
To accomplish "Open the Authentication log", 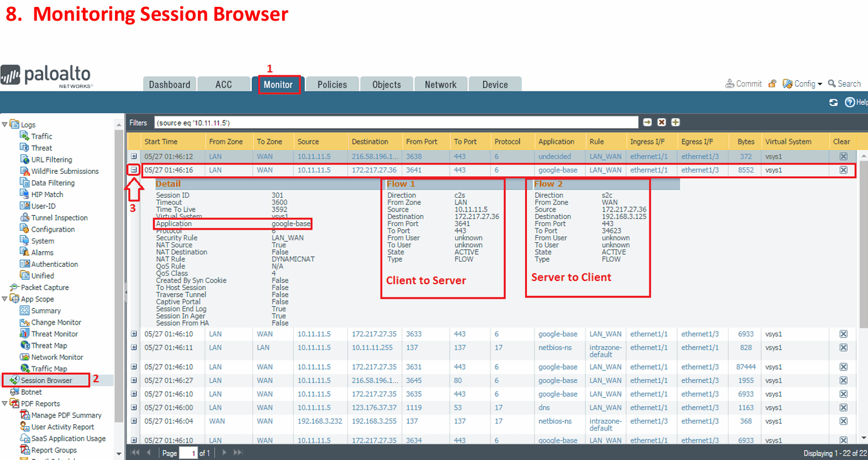I will 55,264.
